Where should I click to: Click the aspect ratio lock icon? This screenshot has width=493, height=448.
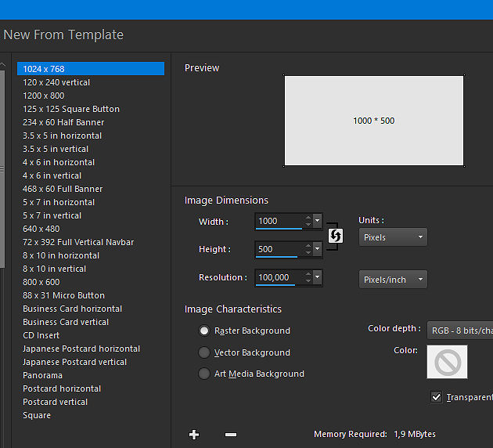(335, 236)
